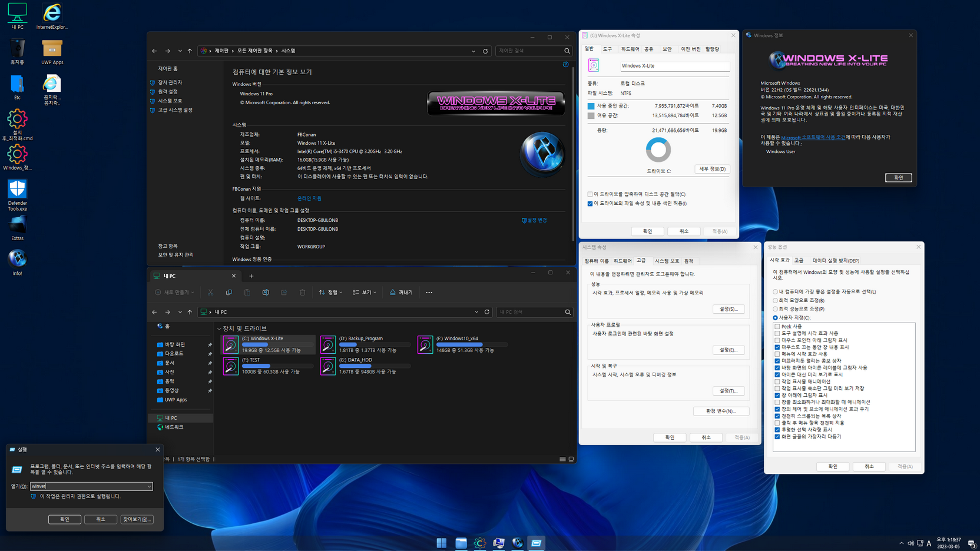980x551 pixels.
Task: Toggle file indexing checkbox in C: properties
Action: click(x=590, y=204)
